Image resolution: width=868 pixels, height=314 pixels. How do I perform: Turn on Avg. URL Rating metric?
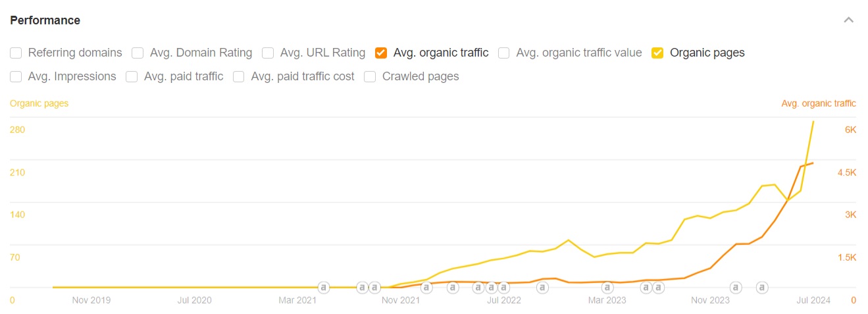(x=268, y=53)
